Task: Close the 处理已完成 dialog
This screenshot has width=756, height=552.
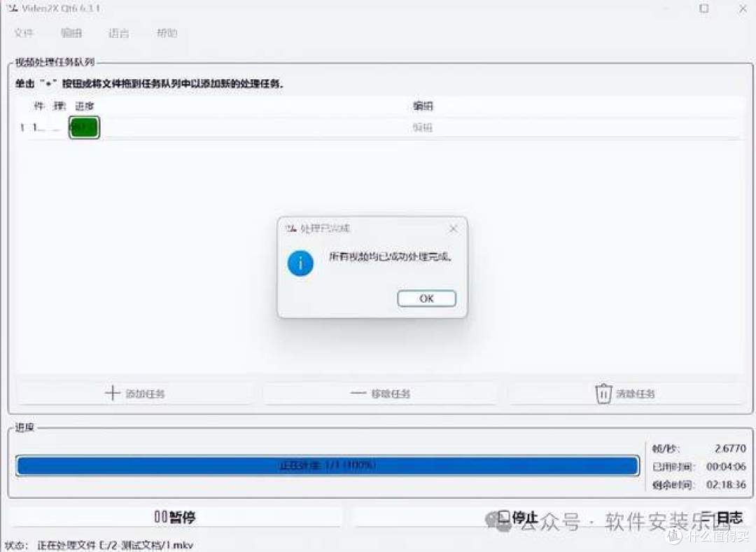Action: pos(453,228)
